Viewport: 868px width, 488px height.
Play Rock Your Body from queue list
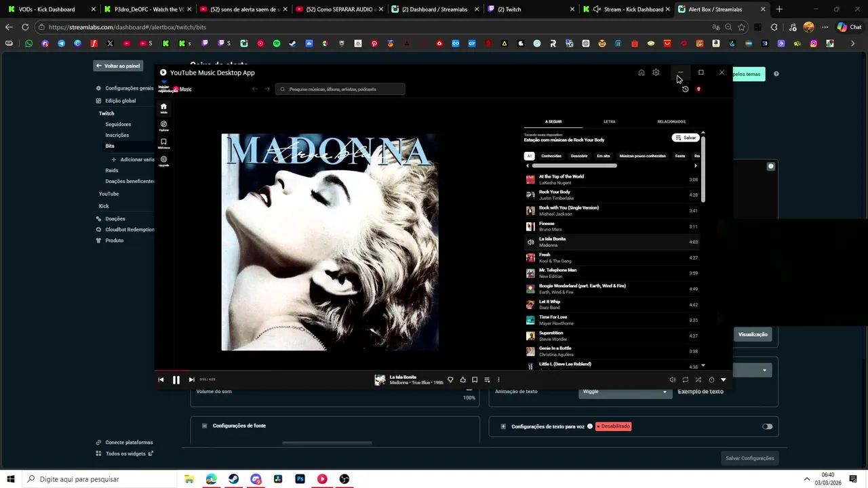click(612, 195)
